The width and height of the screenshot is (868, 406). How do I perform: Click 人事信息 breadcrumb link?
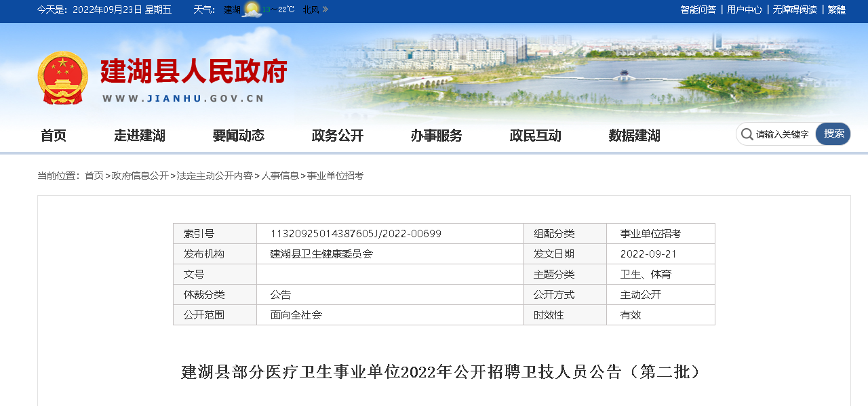280,176
